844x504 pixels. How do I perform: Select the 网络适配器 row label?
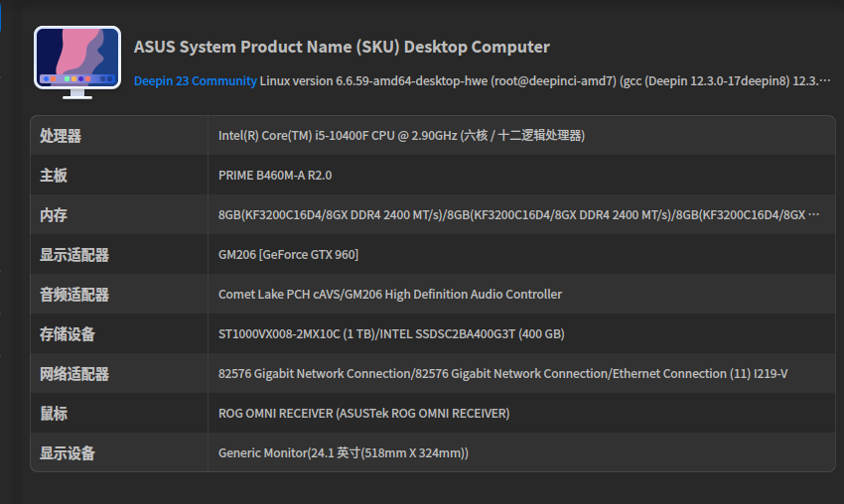pyautogui.click(x=74, y=374)
